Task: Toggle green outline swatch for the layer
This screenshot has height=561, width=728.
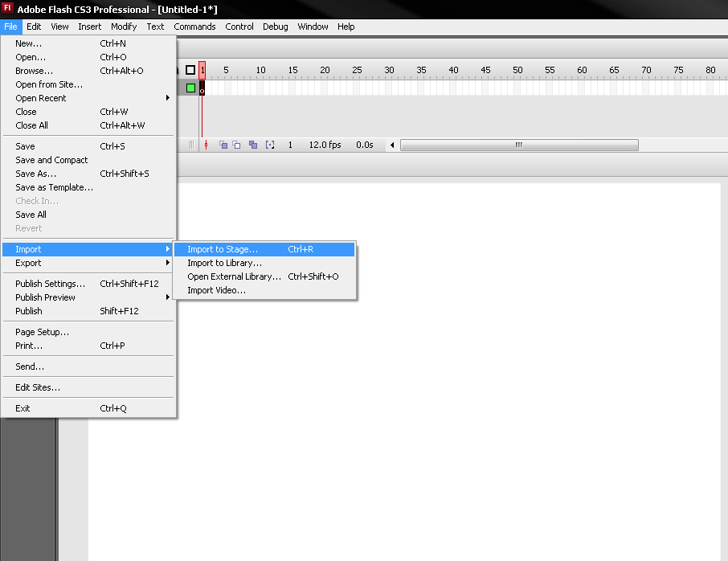Action: [x=190, y=88]
